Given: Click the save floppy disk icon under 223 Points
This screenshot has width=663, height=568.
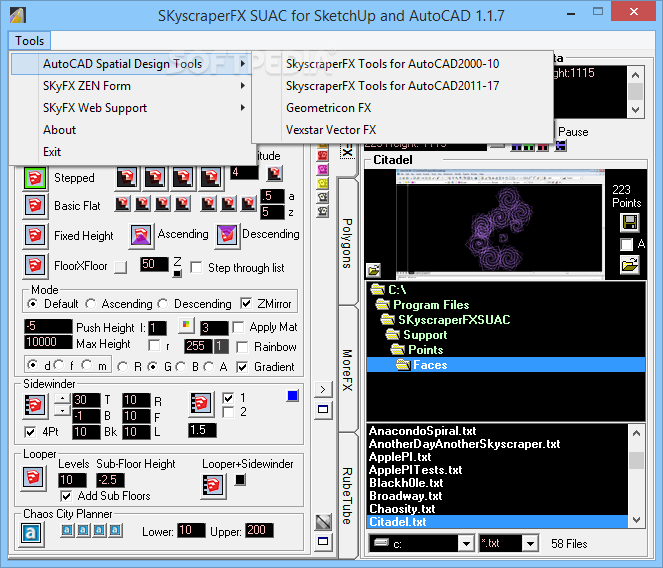Looking at the screenshot, I should [x=630, y=222].
